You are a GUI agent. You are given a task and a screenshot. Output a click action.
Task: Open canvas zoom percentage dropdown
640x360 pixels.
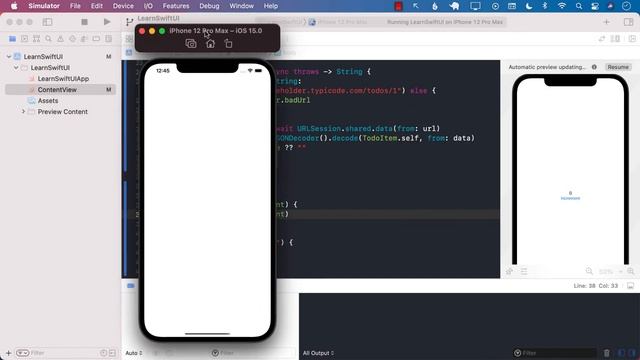tap(610, 271)
